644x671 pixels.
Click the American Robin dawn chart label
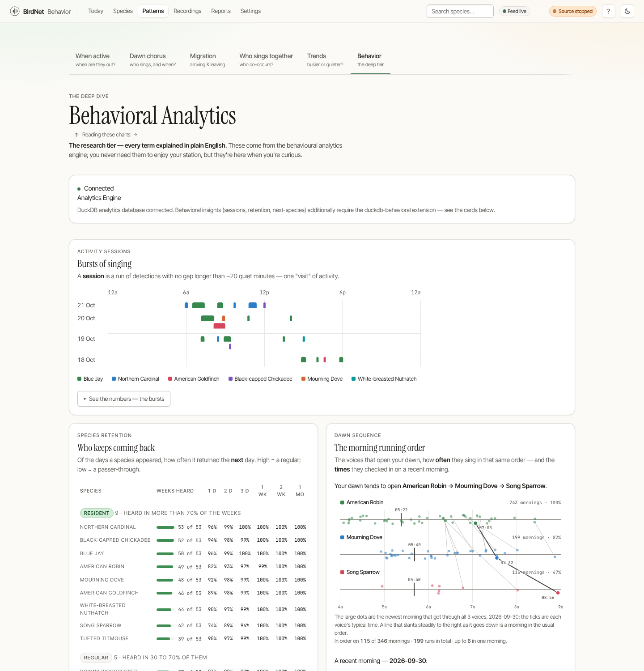click(x=365, y=502)
